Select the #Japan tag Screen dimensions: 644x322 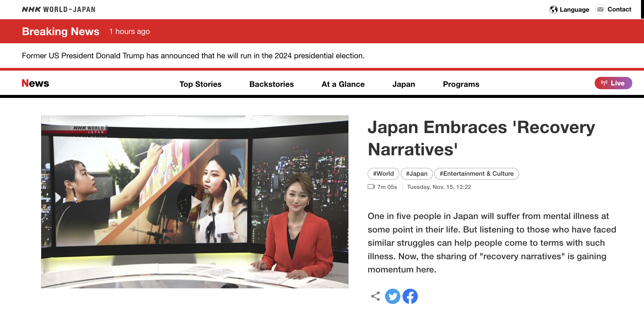click(417, 174)
